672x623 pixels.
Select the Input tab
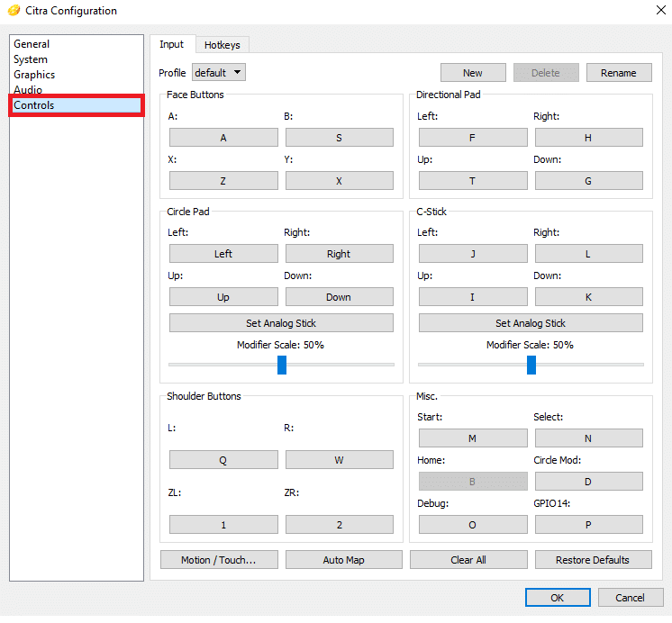pos(171,45)
